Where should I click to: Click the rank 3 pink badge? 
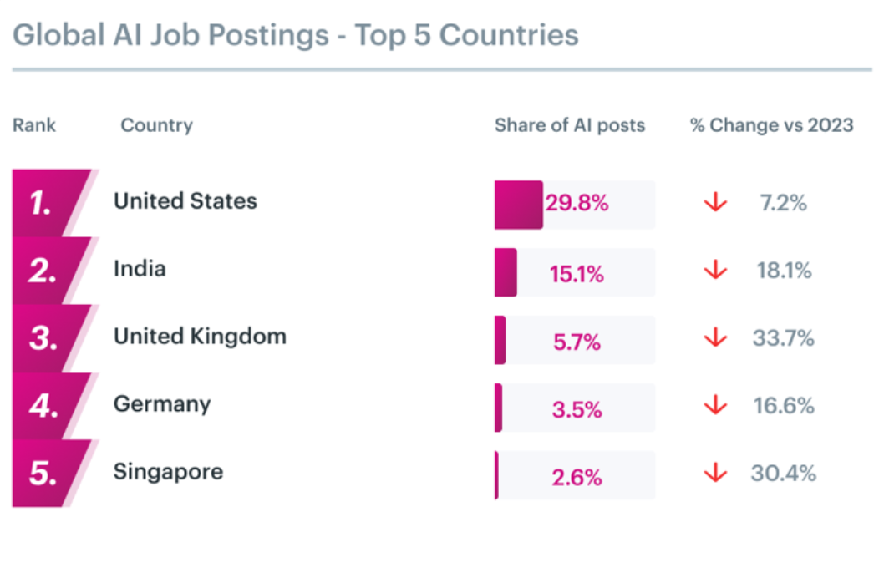(x=51, y=338)
